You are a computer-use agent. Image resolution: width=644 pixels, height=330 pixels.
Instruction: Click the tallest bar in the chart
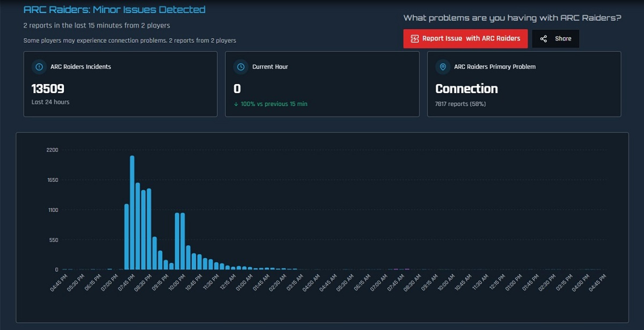point(132,212)
